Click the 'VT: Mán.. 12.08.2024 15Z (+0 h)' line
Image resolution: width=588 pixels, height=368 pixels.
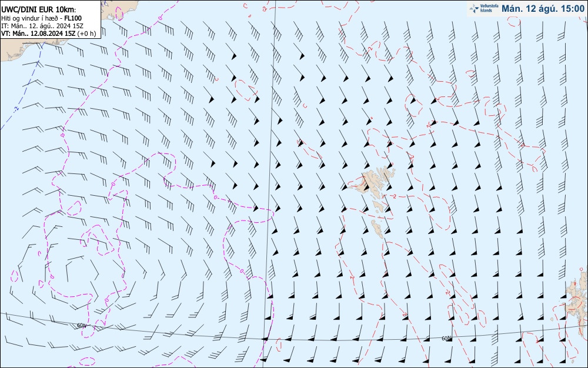[x=48, y=34]
